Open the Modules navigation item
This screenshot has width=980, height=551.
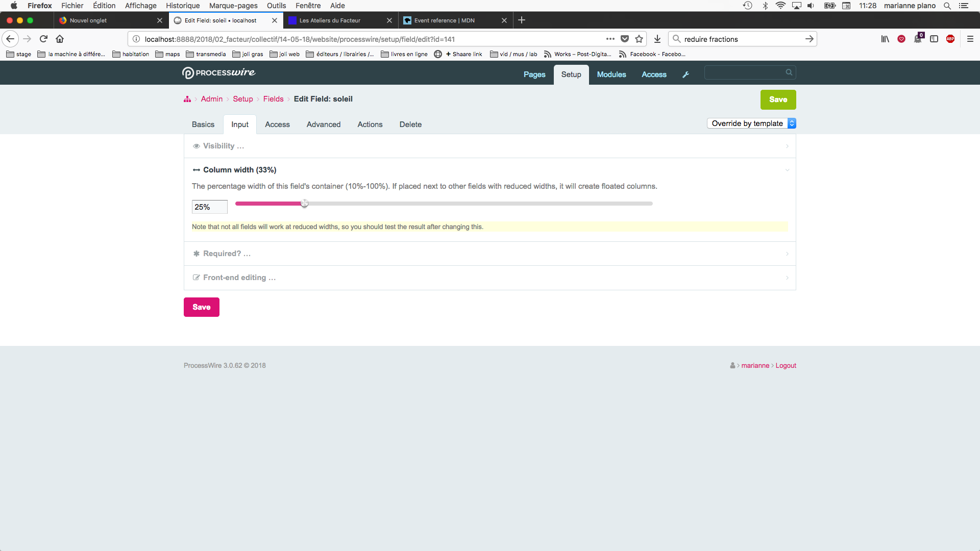click(611, 74)
